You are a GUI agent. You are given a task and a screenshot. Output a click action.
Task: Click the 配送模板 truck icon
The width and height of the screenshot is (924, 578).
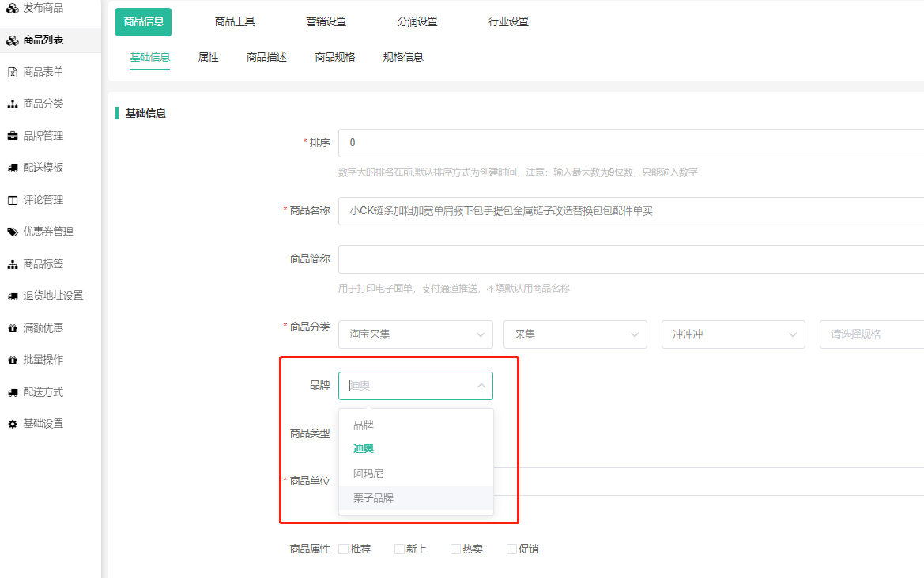13,168
